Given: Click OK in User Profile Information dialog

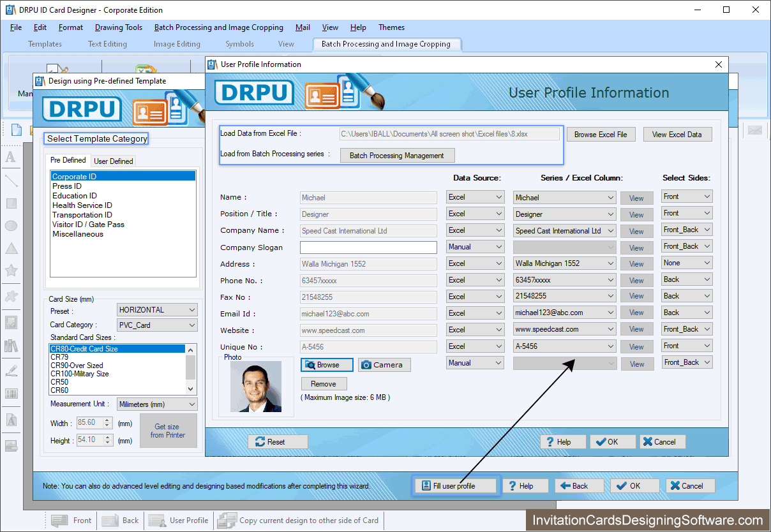Looking at the screenshot, I should point(613,441).
